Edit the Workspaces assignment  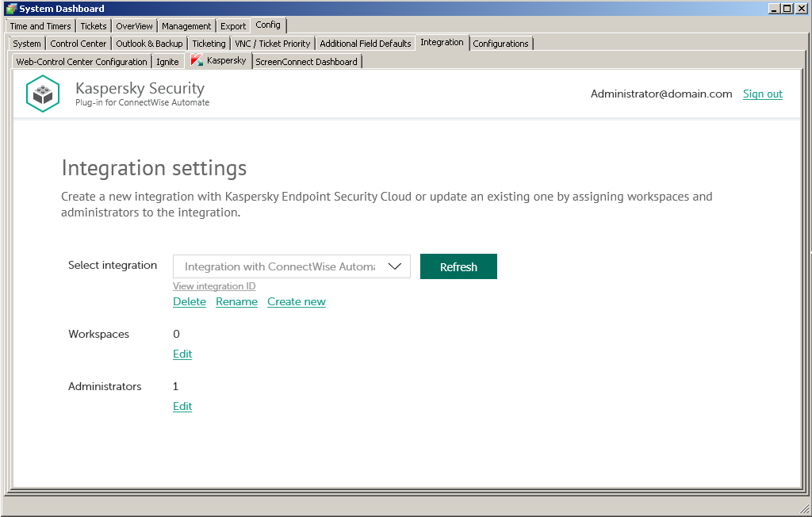point(182,354)
